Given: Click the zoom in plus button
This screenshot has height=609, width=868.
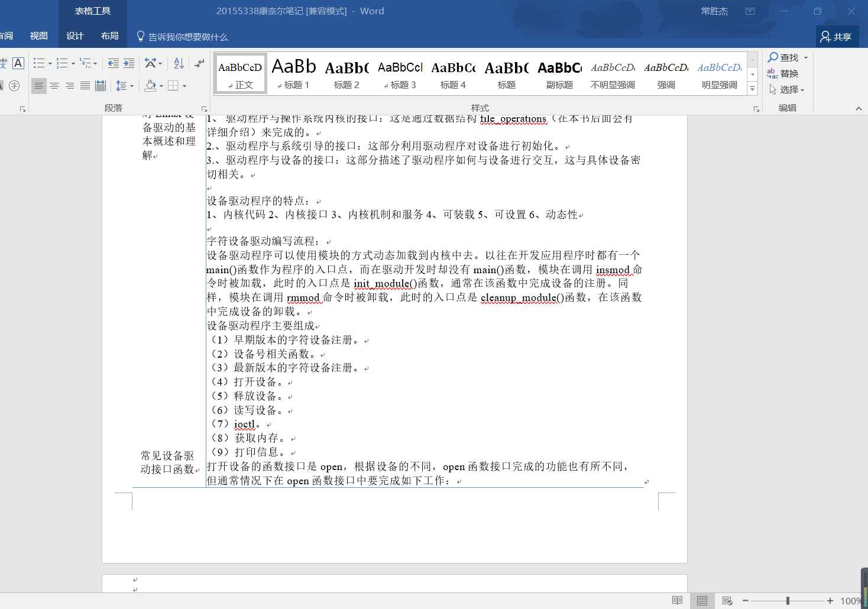Looking at the screenshot, I should tap(830, 601).
